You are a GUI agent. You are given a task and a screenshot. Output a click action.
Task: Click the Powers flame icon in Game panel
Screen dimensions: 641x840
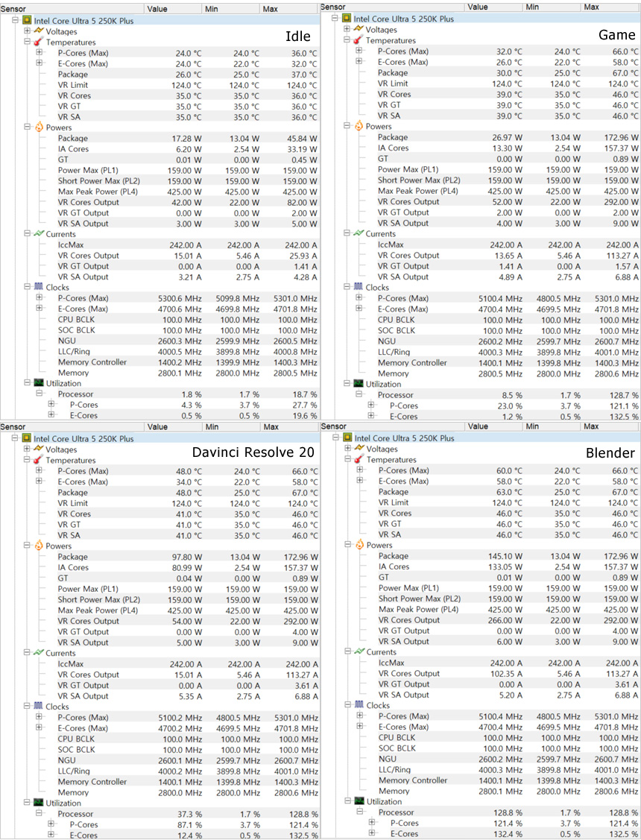tap(359, 126)
